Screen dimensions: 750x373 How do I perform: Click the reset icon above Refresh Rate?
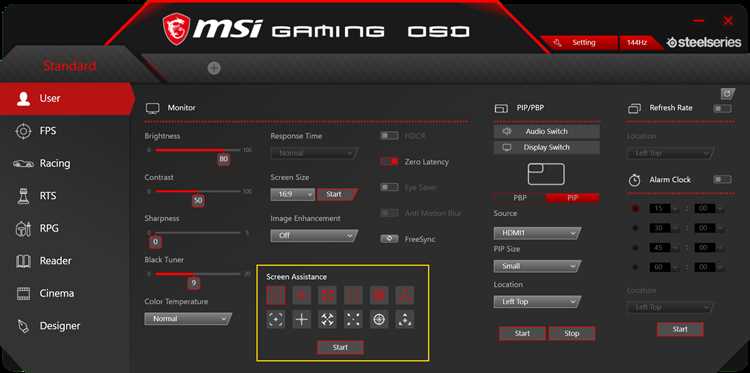point(728,93)
